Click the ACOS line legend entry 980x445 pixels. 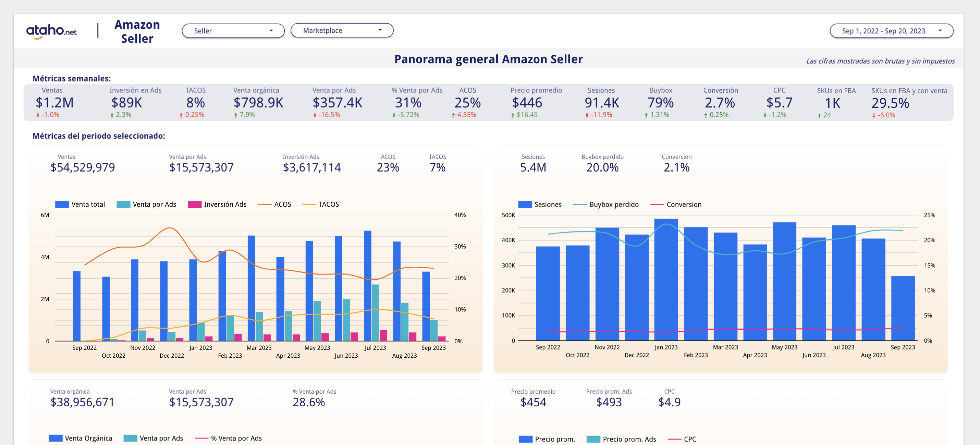click(275, 204)
